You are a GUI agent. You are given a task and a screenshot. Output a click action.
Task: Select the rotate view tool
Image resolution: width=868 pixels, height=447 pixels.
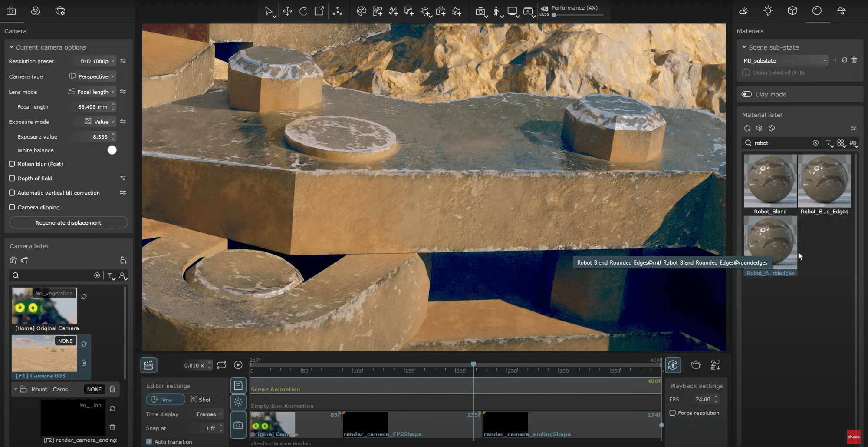tap(303, 11)
